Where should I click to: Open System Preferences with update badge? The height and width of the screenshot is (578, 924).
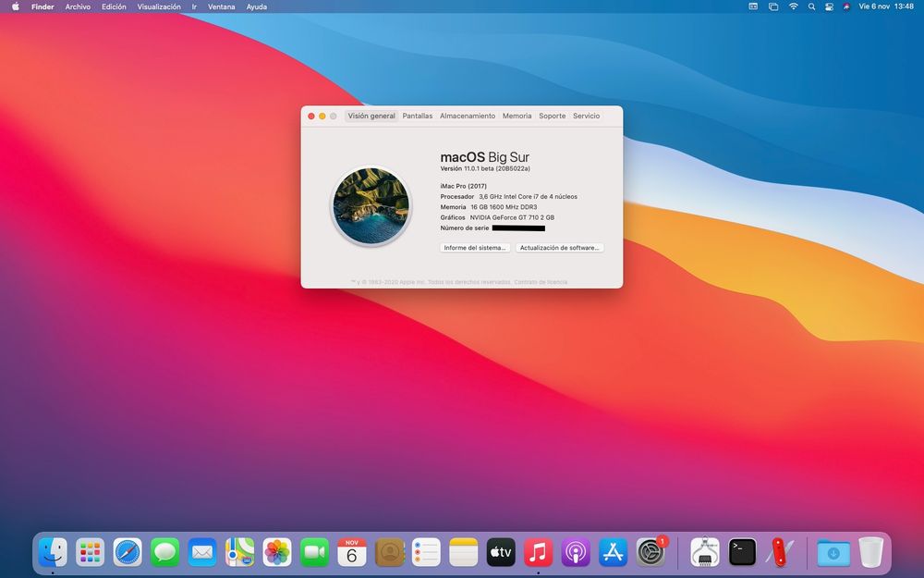(651, 553)
